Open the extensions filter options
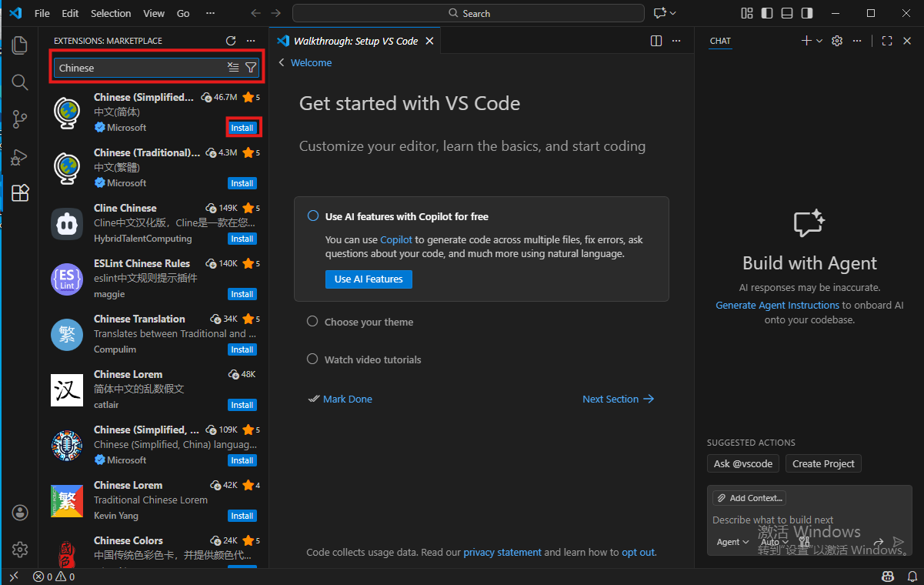924x585 pixels. pos(251,68)
